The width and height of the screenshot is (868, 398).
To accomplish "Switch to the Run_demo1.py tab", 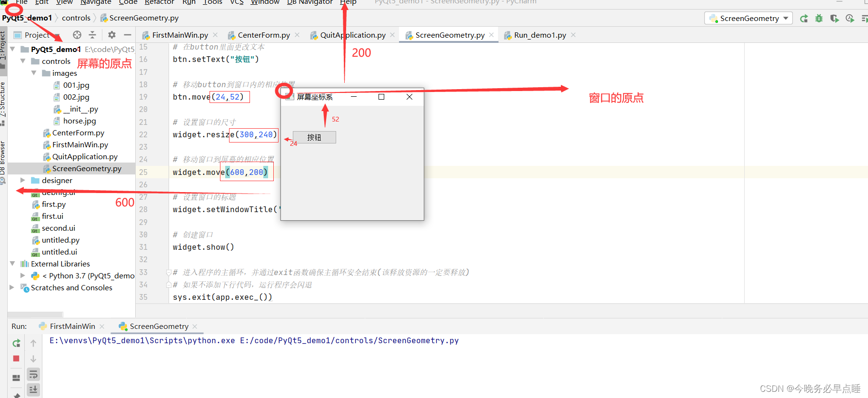I will tap(540, 35).
